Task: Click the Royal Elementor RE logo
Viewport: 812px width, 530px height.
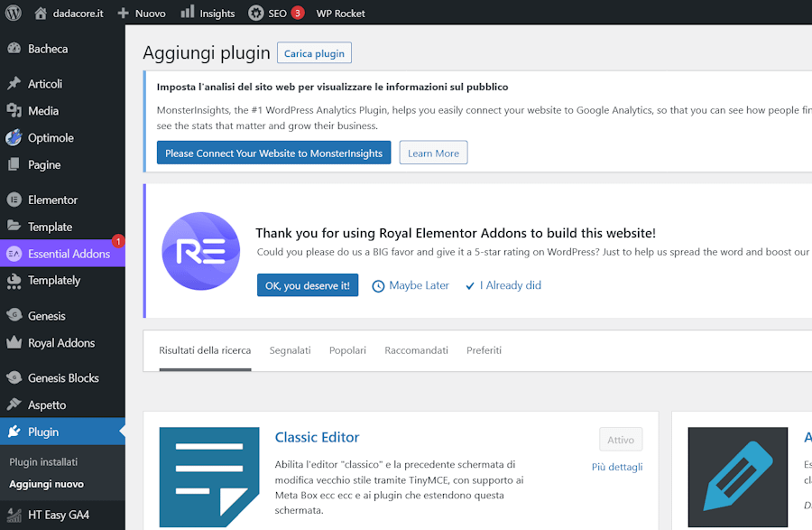Action: point(201,251)
